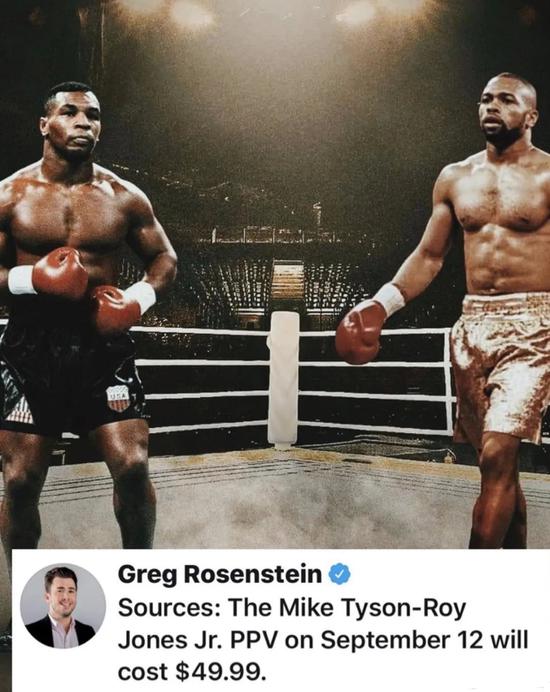Tap the left boxer's raised red glove
The width and height of the screenshot is (550, 692).
(60, 272)
